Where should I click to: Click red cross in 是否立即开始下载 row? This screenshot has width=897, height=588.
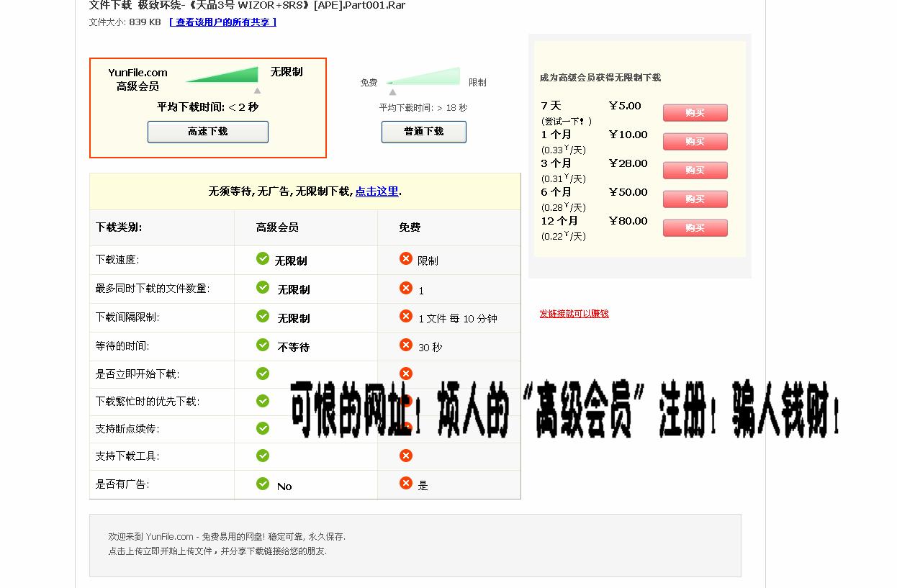pyautogui.click(x=406, y=374)
